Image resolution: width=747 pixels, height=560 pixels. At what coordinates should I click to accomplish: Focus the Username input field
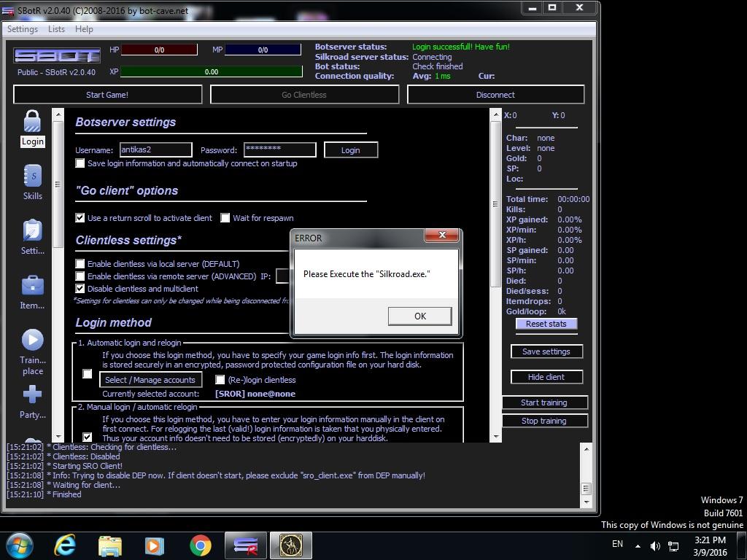pos(156,149)
